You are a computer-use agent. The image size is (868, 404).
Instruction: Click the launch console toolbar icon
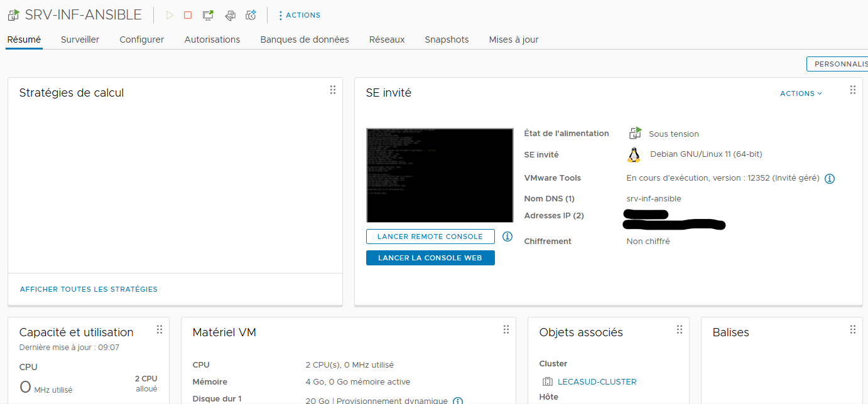coord(208,15)
